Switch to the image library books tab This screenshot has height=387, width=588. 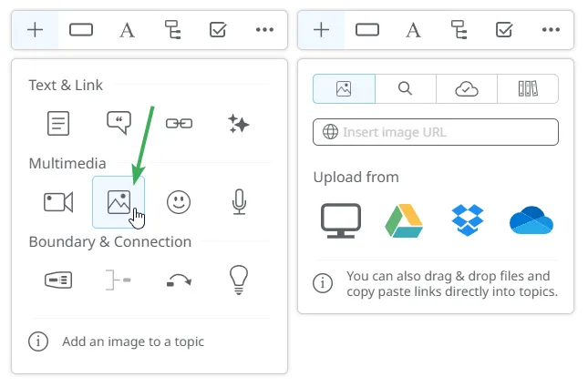(527, 88)
